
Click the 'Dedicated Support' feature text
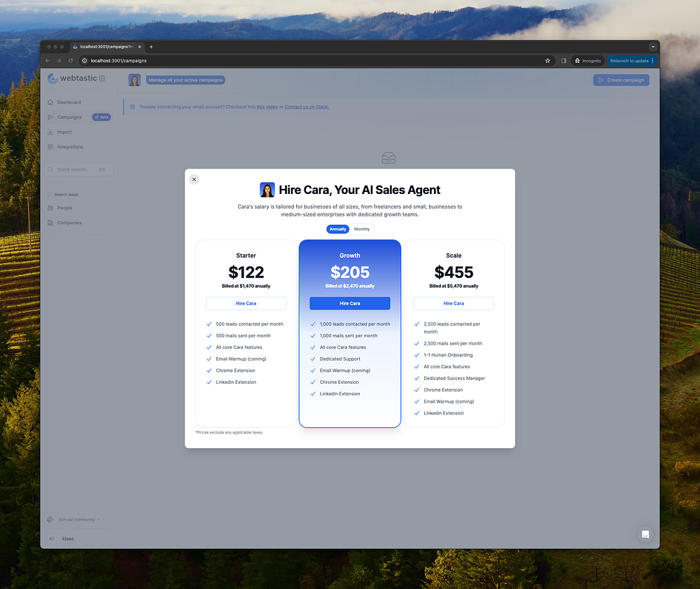coord(339,359)
